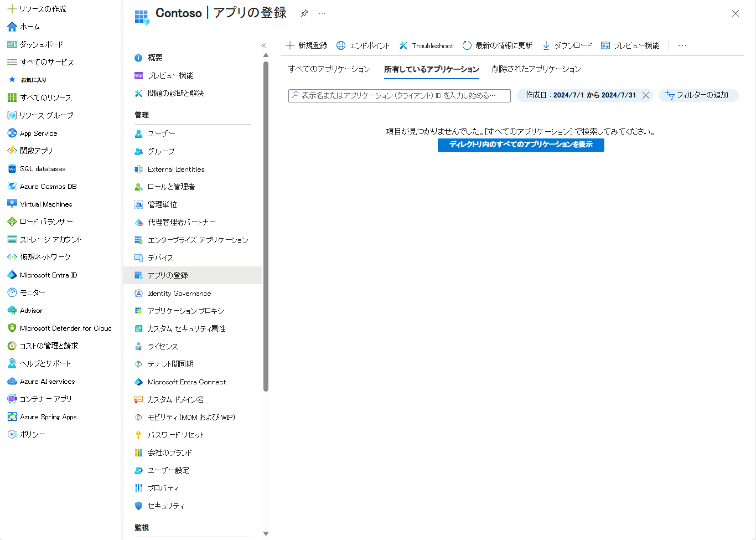The image size is (756, 540).
Task: Open the セキュリティ shield icon
Action: (x=138, y=506)
